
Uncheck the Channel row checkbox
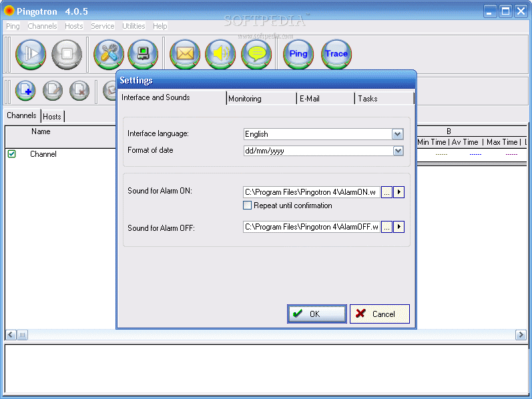click(x=12, y=153)
